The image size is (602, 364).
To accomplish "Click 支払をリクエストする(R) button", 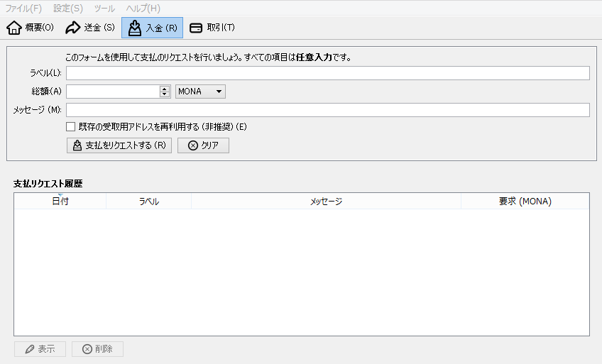I will (x=119, y=145).
